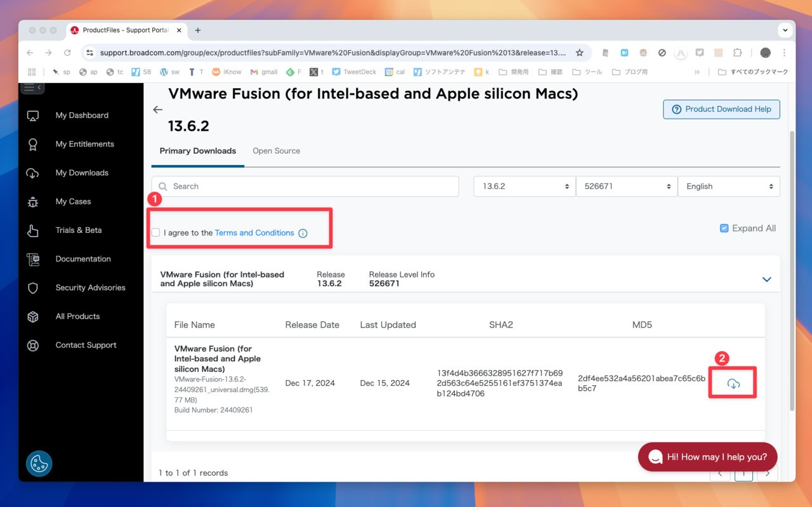
Task: Uncheck the Expand All checkbox
Action: point(724,228)
